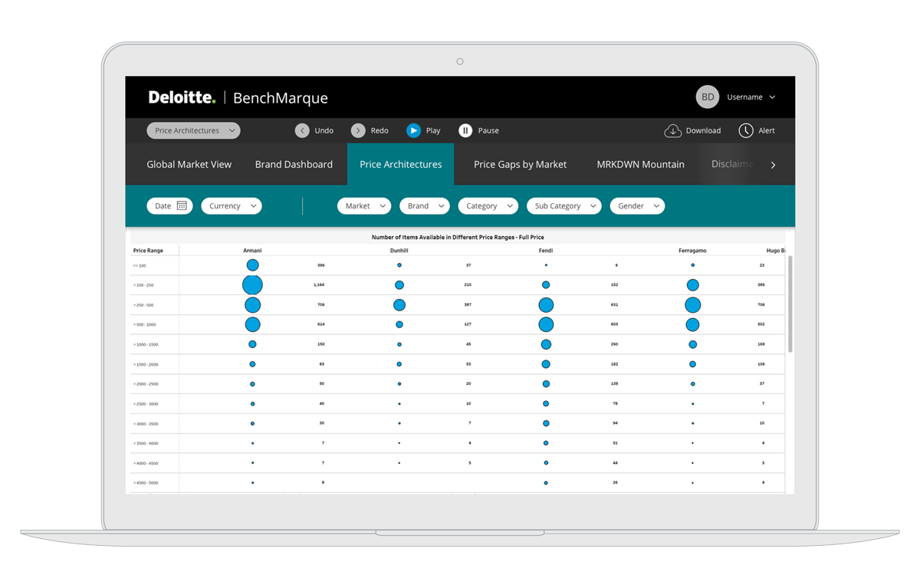920x588 pixels.
Task: Click the Ferragamo column header
Action: click(692, 251)
